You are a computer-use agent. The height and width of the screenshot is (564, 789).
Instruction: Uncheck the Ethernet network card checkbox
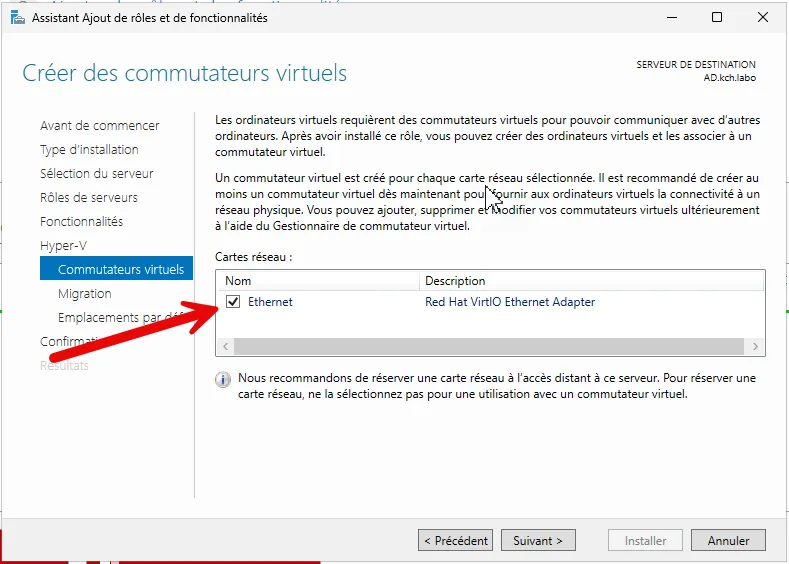[233, 302]
